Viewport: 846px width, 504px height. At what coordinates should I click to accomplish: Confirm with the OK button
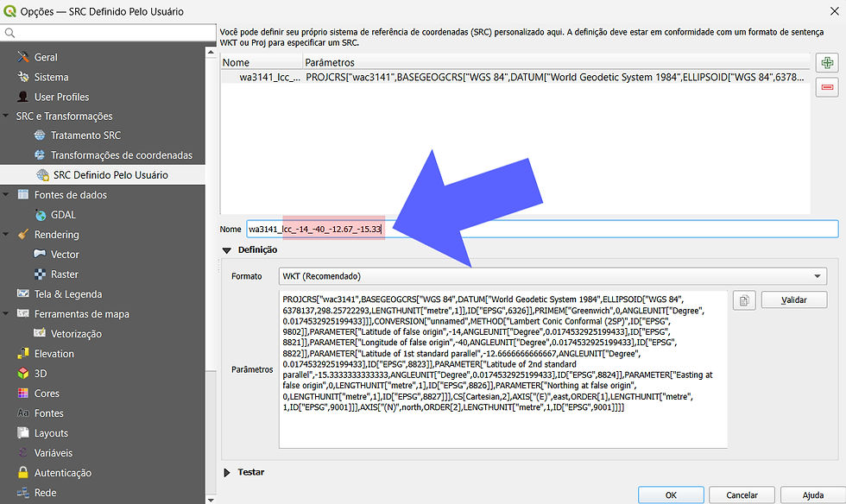[x=671, y=495]
